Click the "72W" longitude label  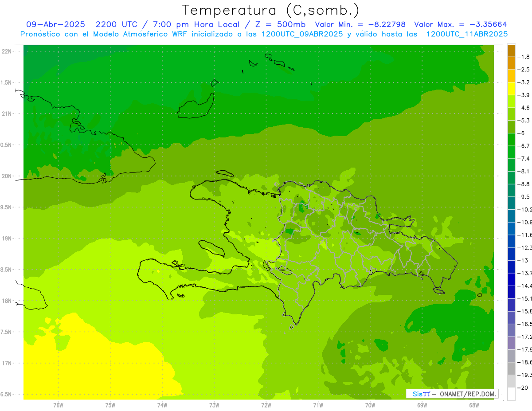[266, 405]
